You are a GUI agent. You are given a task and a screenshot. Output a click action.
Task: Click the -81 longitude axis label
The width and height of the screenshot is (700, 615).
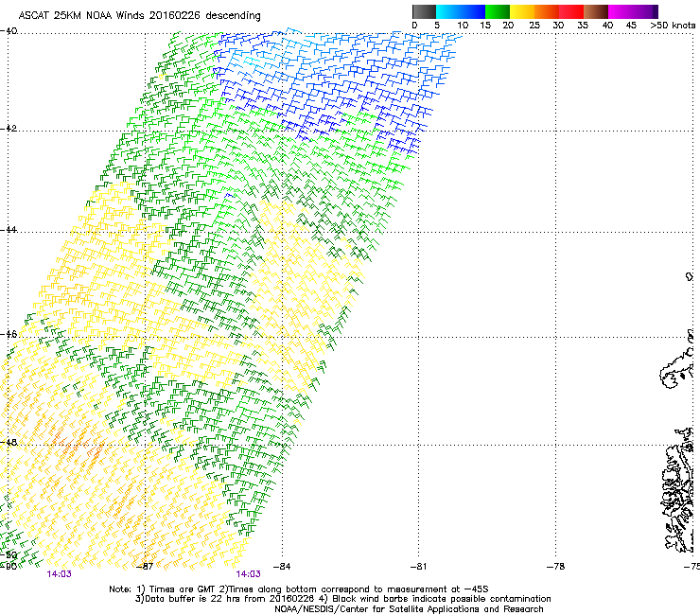pyautogui.click(x=418, y=567)
